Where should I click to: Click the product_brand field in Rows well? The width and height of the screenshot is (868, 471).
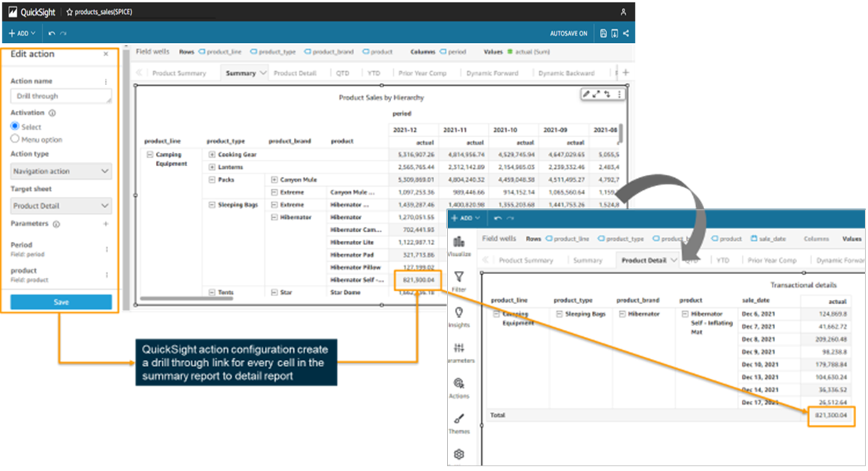pos(329,52)
